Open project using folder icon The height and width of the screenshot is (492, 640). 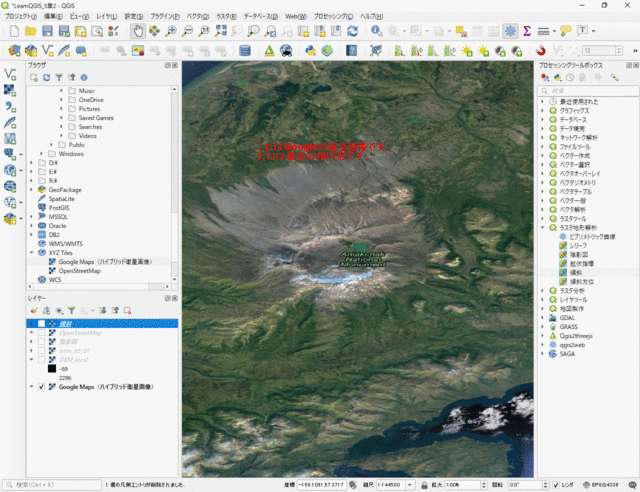tap(31, 31)
